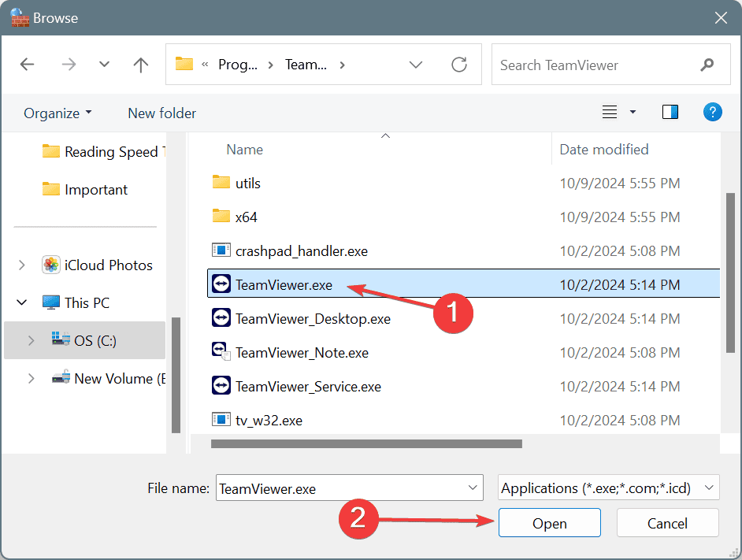Screen dimensions: 742x560
Task: Open Reading Speed folder in sidebar
Action: point(103,152)
